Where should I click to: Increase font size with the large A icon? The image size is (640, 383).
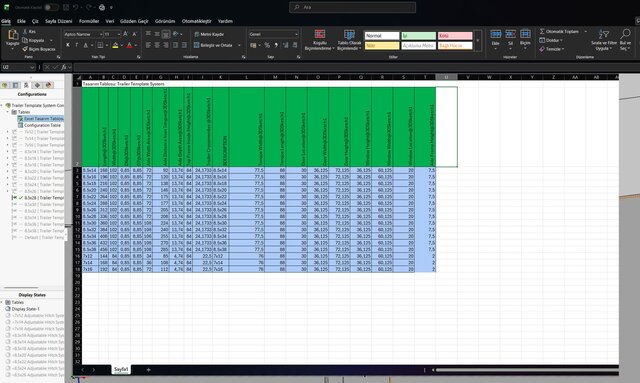pyautogui.click(x=125, y=34)
